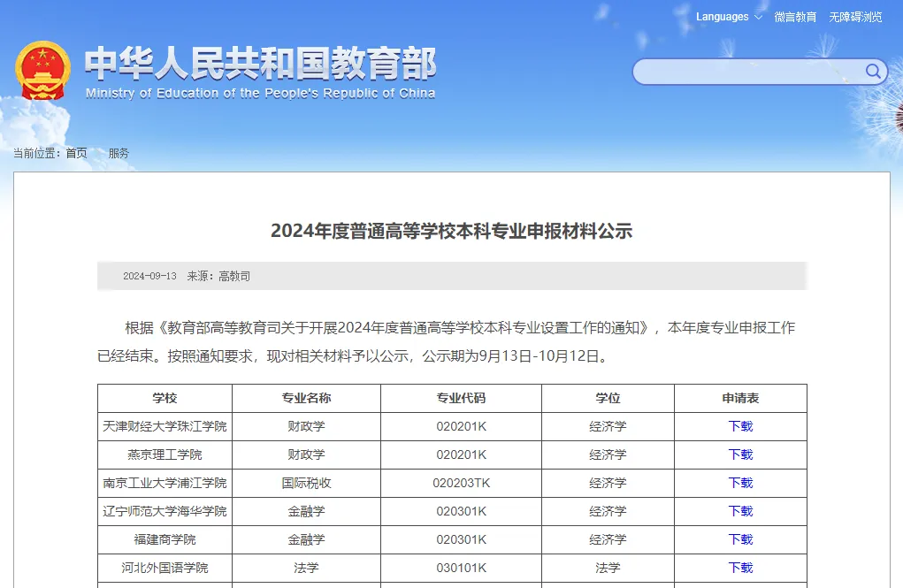The height and width of the screenshot is (588, 903).
Task: Click 020301K in the 辽宁师范大学海华学院 row
Action: [462, 511]
